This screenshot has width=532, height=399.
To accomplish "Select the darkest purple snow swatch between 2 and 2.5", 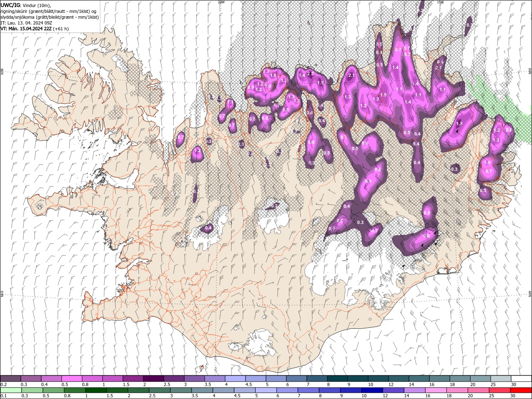I will click(x=153, y=379).
